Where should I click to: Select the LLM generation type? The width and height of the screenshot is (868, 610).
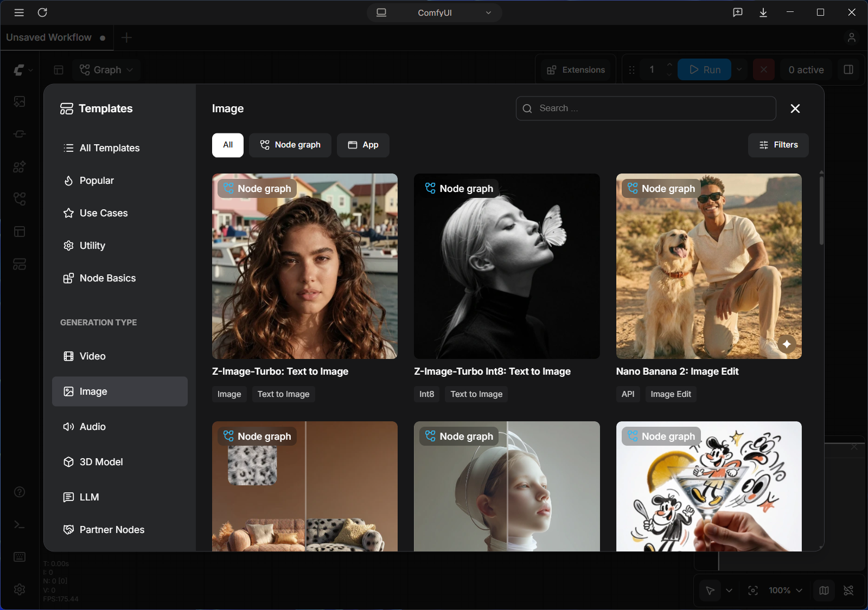[120, 497]
